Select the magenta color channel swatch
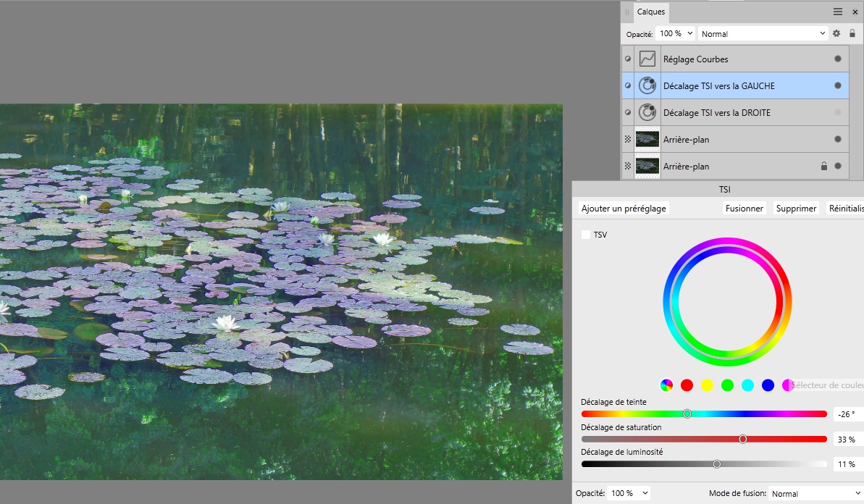Viewport: 864px width, 504px height. (x=787, y=385)
